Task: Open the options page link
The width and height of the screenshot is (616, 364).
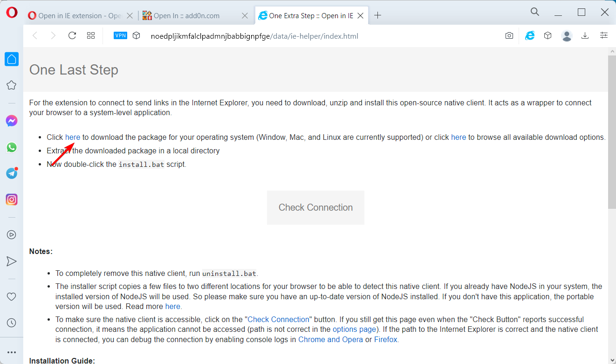Action: pyautogui.click(x=354, y=329)
